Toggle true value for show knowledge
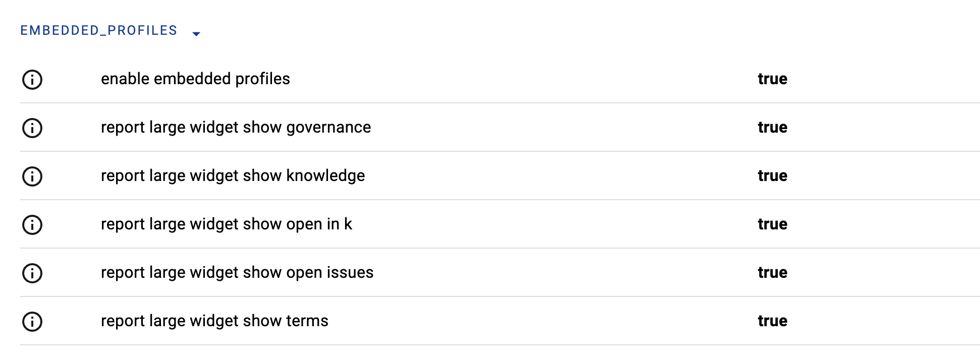 coord(772,176)
